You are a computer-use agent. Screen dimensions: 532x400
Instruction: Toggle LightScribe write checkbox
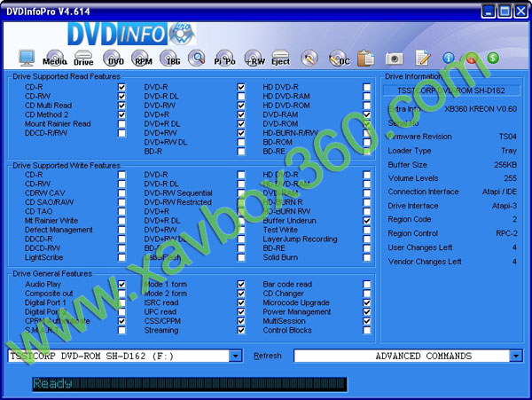point(121,257)
